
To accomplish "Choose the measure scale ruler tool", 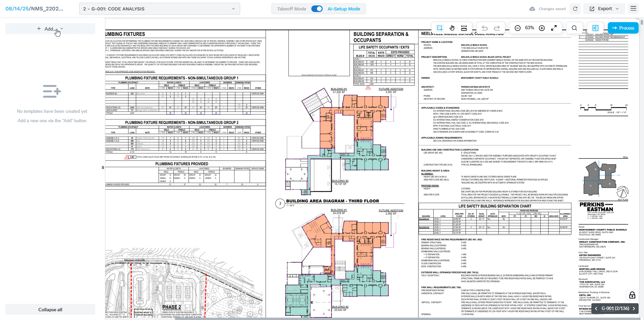I will tap(464, 28).
